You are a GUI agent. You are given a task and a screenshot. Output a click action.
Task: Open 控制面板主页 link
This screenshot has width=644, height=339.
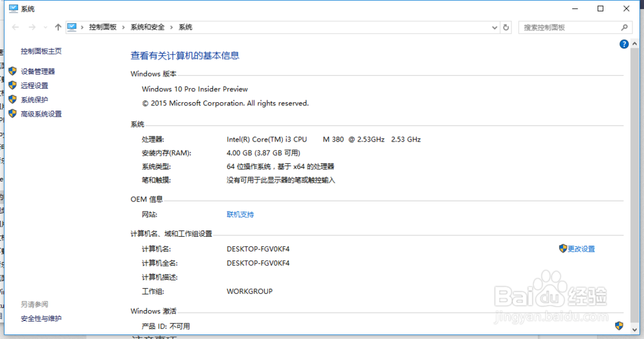pos(41,51)
